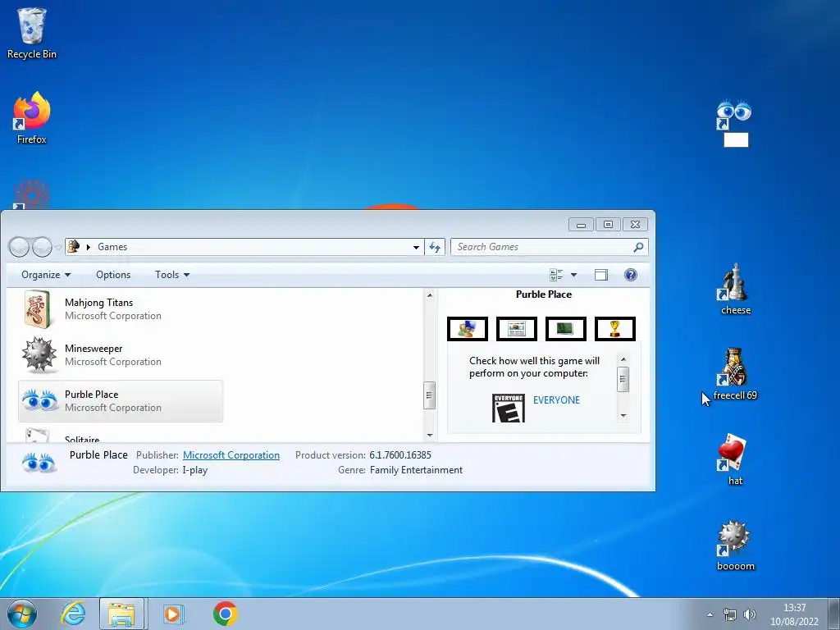Click games list scroll up arrow
Screen dimensions: 840x630
pos(429,295)
